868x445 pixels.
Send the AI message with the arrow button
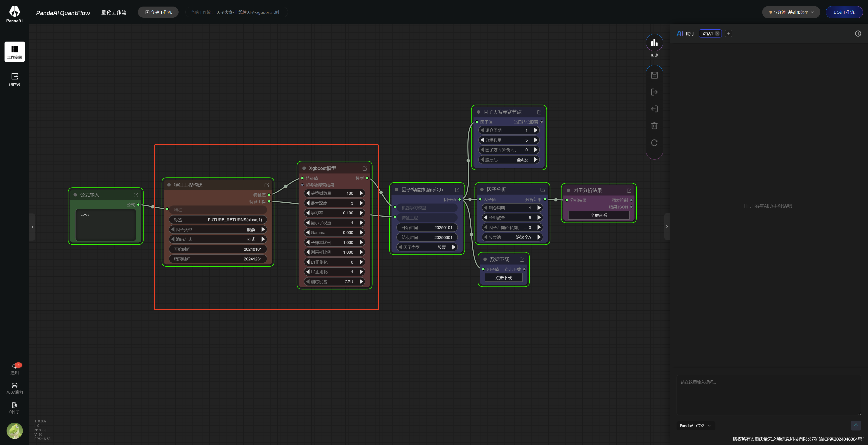tap(856, 426)
